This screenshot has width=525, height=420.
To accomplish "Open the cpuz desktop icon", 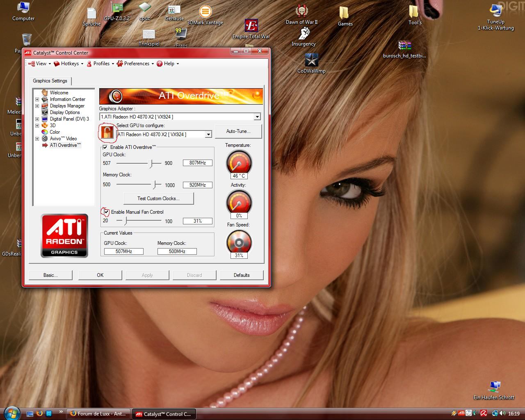I will click(x=144, y=11).
